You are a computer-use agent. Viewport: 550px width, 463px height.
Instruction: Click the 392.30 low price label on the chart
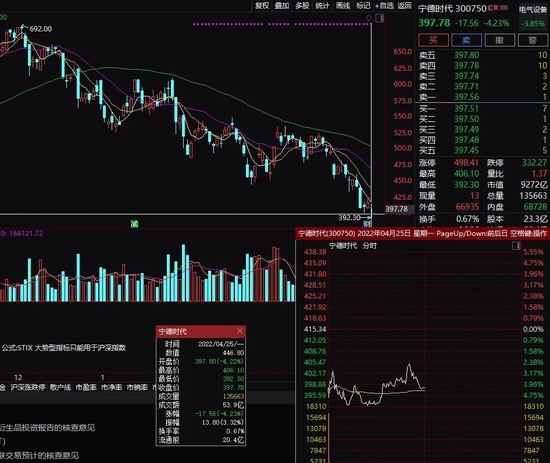tap(349, 217)
